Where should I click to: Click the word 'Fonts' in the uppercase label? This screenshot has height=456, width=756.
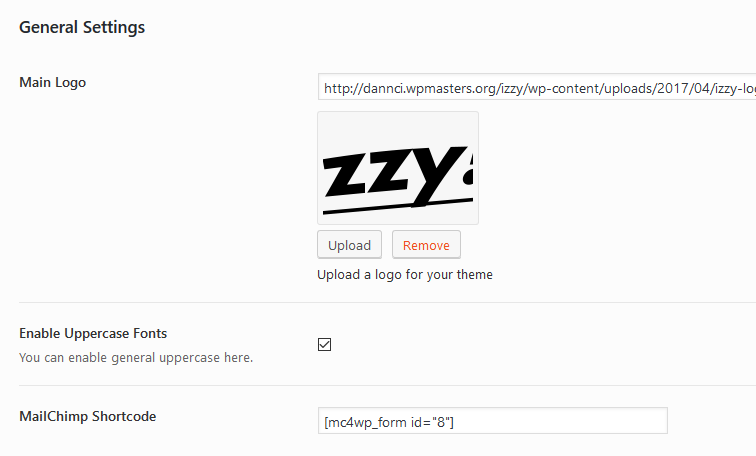coord(147,333)
